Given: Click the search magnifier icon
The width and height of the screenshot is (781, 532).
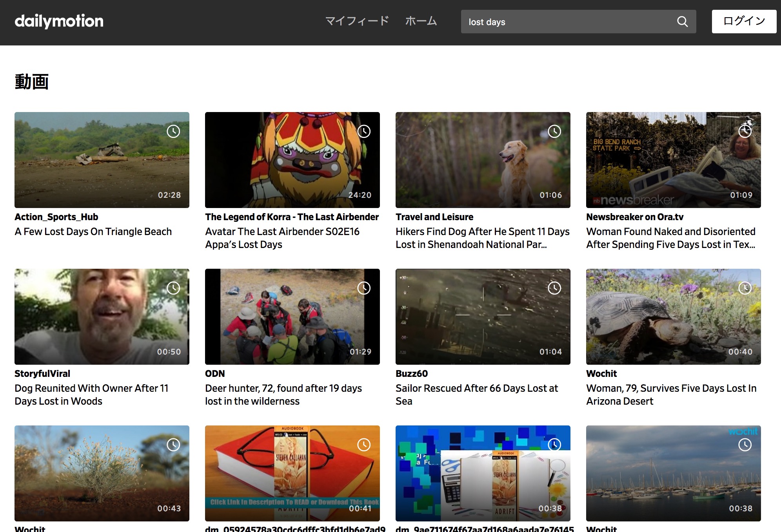Looking at the screenshot, I should [682, 22].
